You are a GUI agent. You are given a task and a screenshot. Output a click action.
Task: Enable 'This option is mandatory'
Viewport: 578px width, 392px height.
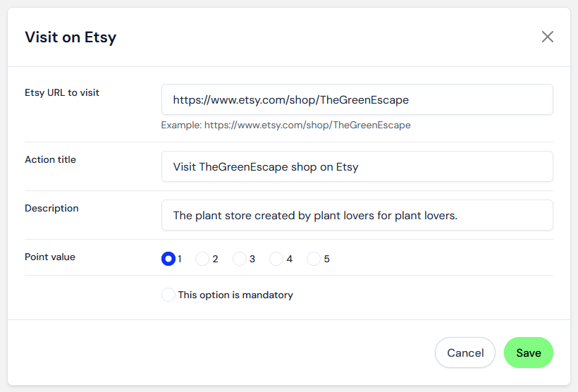[168, 295]
